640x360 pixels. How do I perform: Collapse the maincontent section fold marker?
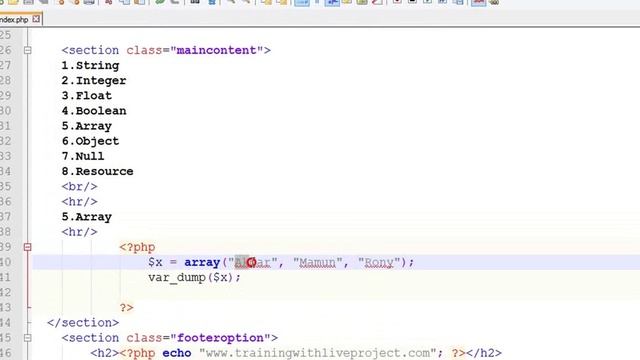click(x=27, y=50)
